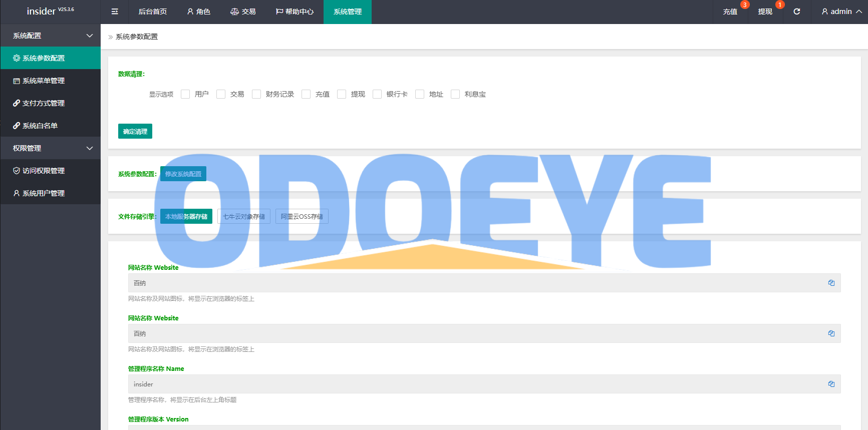Image resolution: width=868 pixels, height=430 pixels.
Task: Click the refresh icon in top bar
Action: point(796,12)
